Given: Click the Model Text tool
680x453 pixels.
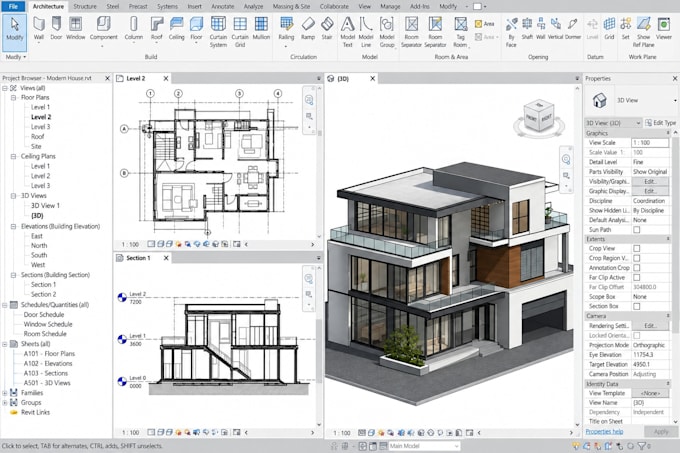Looking at the screenshot, I should tap(347, 32).
